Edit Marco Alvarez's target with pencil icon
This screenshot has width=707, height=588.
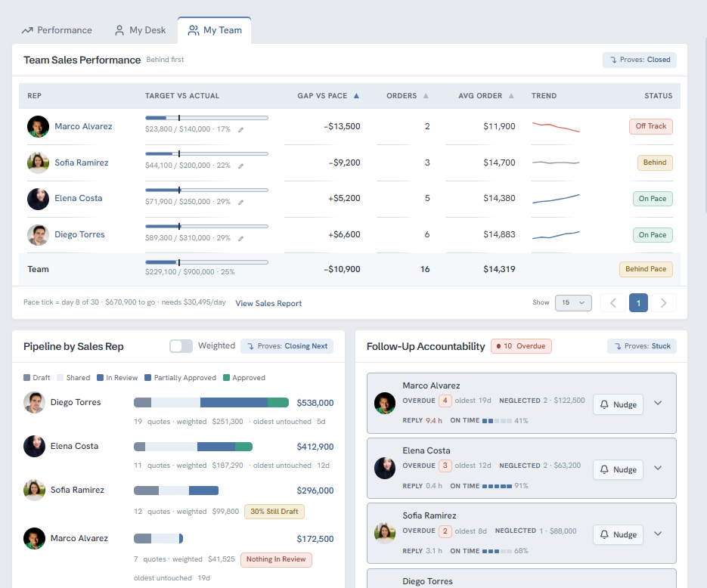coord(240,130)
